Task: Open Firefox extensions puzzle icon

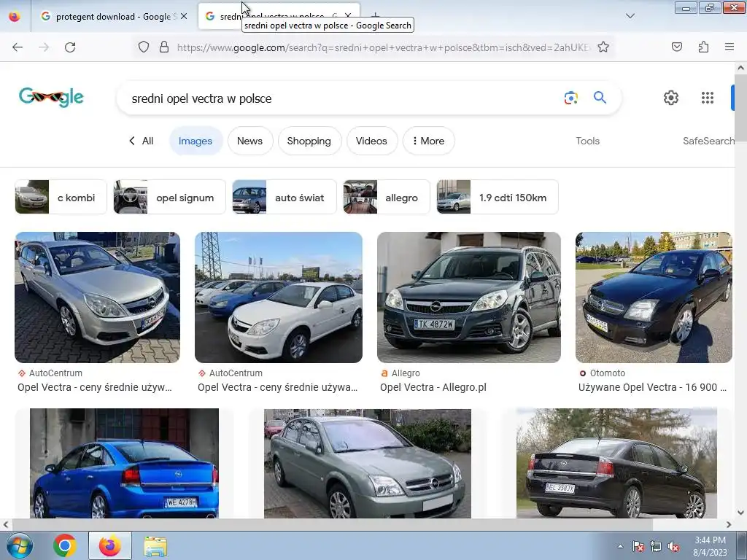Action: click(703, 47)
